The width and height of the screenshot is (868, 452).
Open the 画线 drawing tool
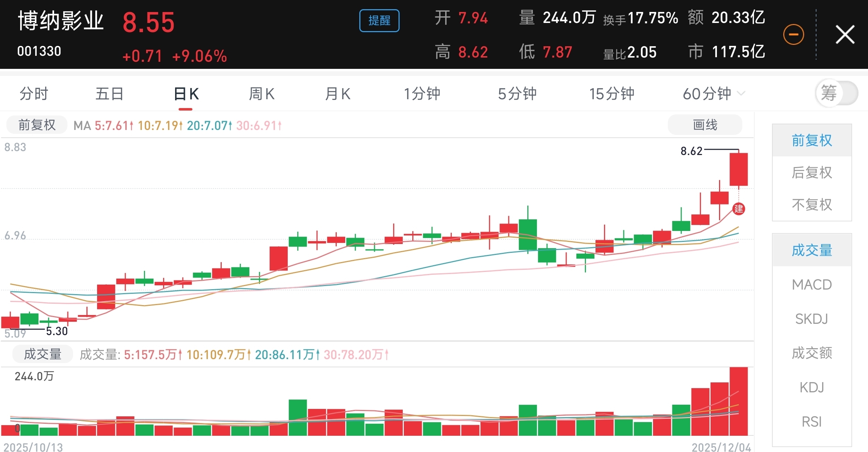tap(705, 125)
